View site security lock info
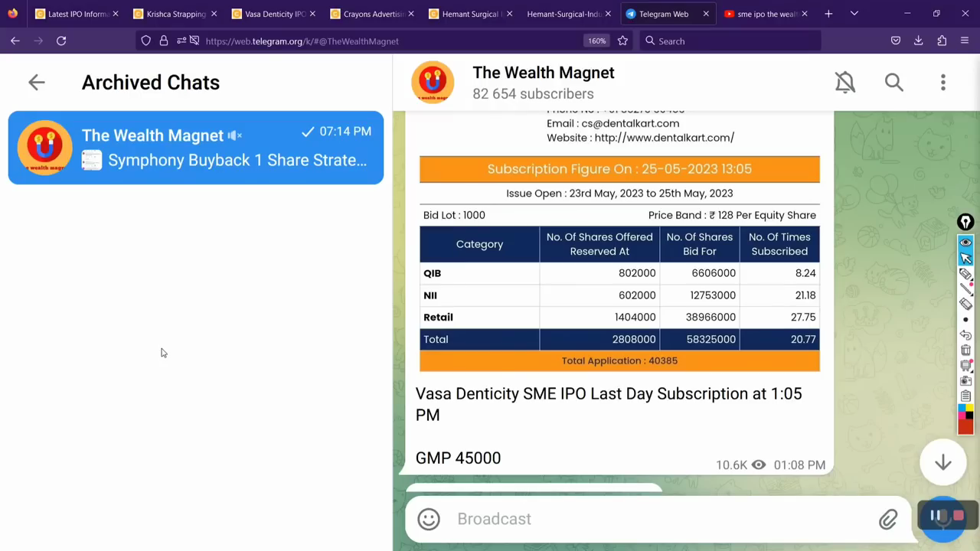The height and width of the screenshot is (551, 980). [x=163, y=41]
